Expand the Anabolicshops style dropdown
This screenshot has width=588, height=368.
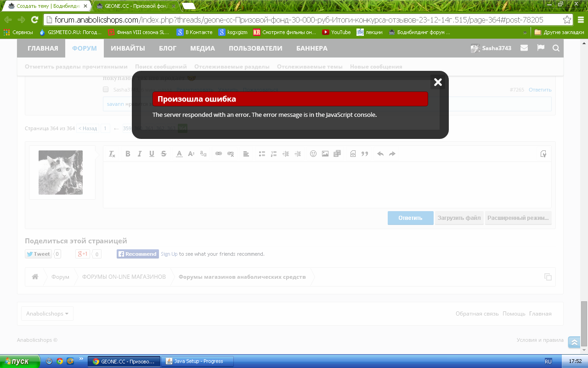coord(47,314)
